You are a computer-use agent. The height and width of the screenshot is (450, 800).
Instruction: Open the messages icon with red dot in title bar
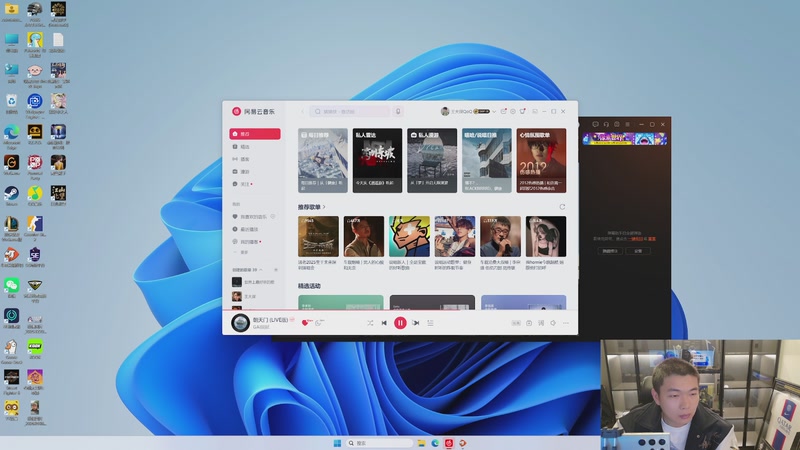pos(504,111)
